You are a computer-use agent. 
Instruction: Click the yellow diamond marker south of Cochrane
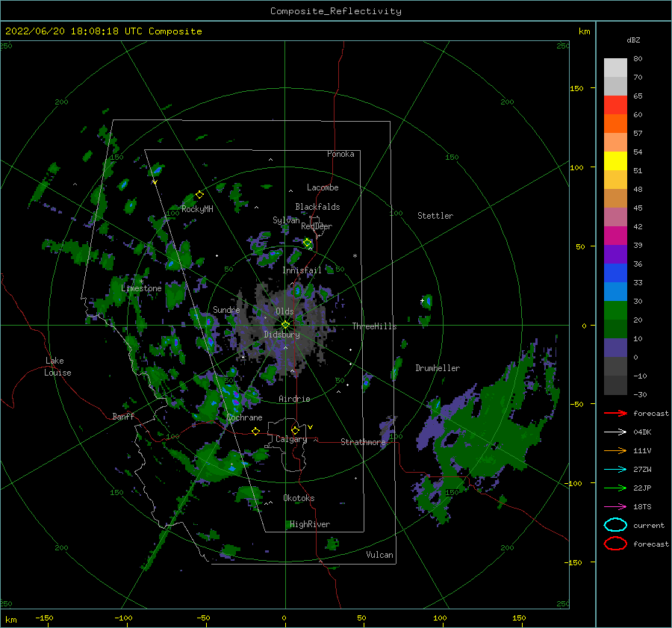point(256,431)
